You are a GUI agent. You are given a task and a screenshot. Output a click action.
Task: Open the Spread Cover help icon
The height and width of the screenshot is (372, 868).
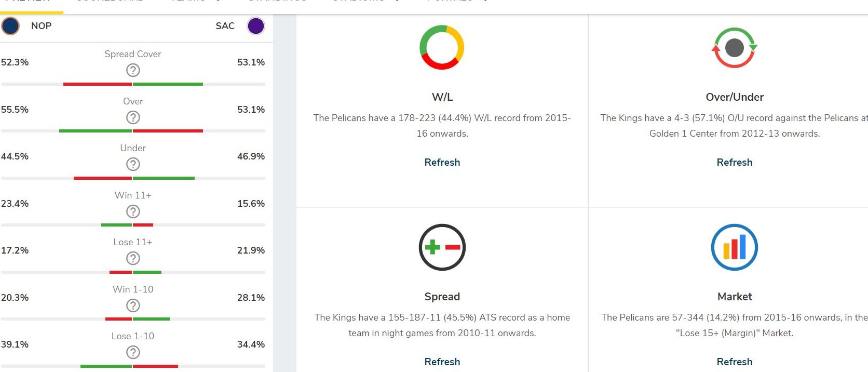point(133,70)
